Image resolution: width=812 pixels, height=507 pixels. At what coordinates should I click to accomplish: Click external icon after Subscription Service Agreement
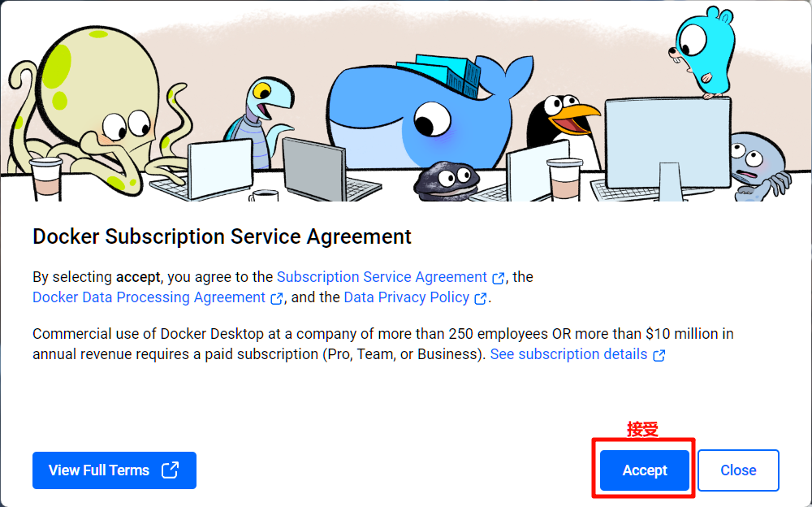pos(499,278)
